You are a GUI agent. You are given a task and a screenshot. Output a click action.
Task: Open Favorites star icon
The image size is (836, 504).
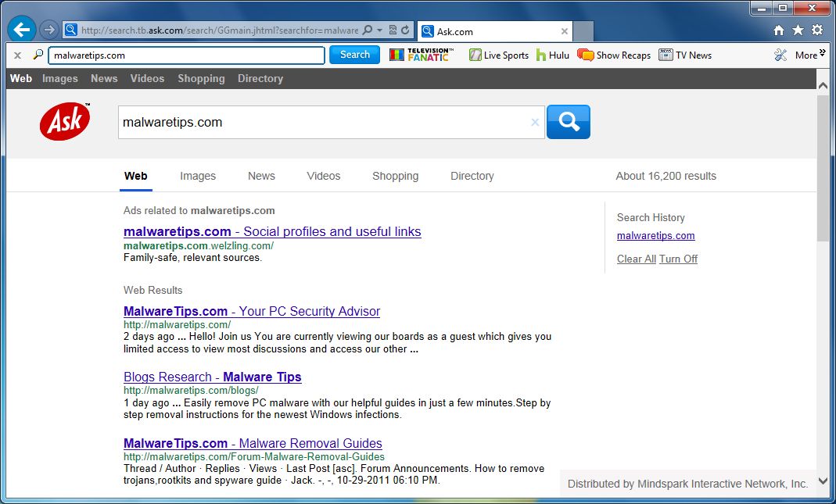pyautogui.click(x=798, y=30)
